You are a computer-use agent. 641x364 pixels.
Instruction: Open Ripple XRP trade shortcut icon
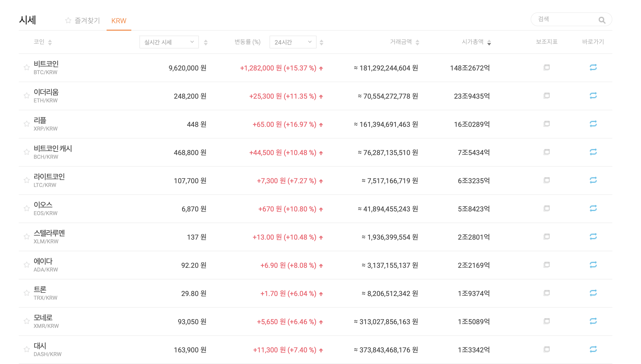[593, 124]
